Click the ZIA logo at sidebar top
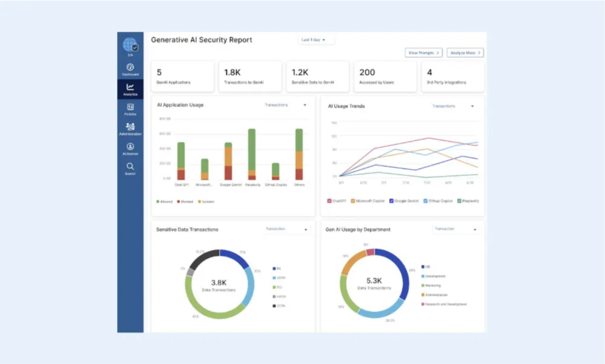Screen dimensions: 605x364 [x=129, y=44]
